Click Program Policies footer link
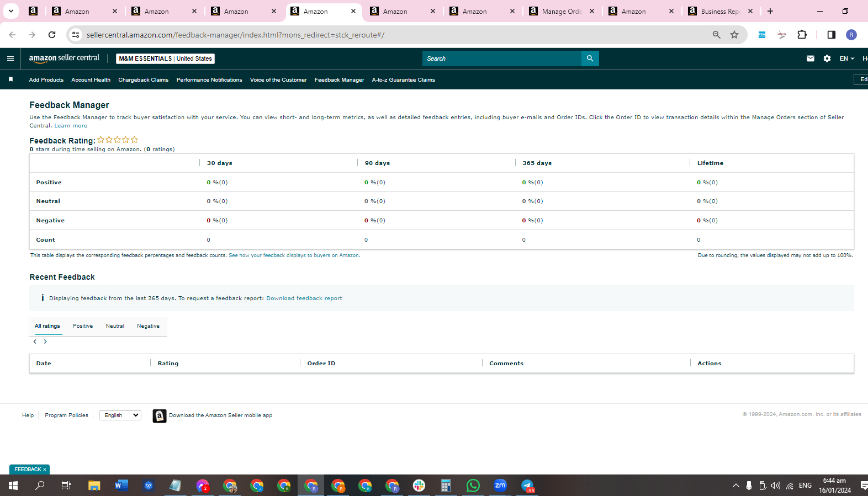Image resolution: width=868 pixels, height=496 pixels. click(x=66, y=415)
